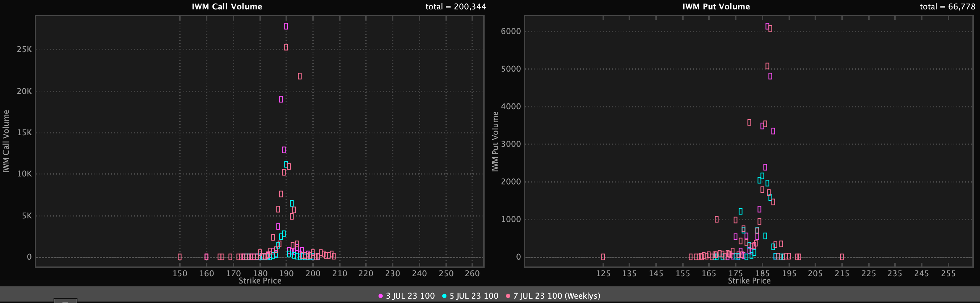The width and height of the screenshot is (980, 303).
Task: Select the highest magenta marker in call chart
Action: tap(286, 26)
